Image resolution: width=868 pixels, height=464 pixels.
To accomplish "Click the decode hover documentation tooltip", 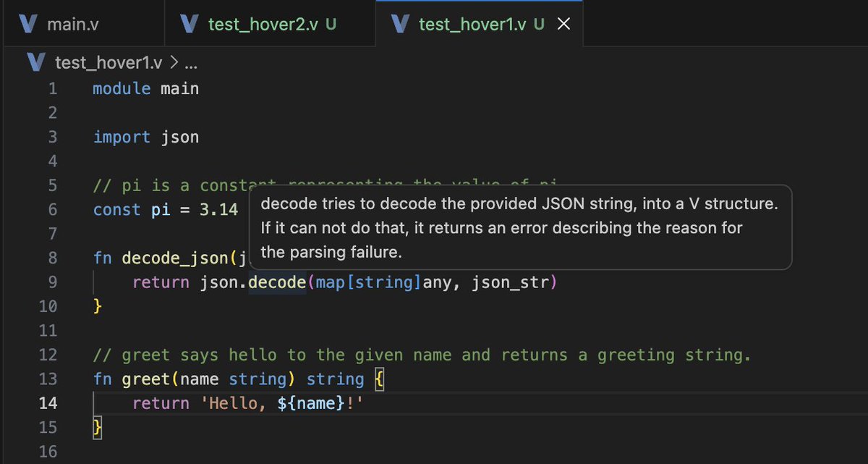I will click(520, 228).
